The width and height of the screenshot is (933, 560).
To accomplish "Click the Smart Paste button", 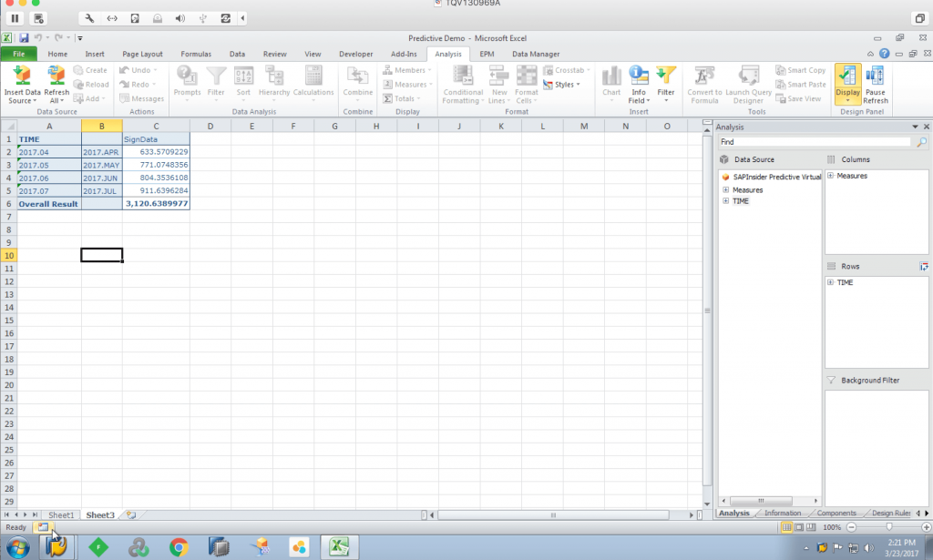I will coord(801,85).
